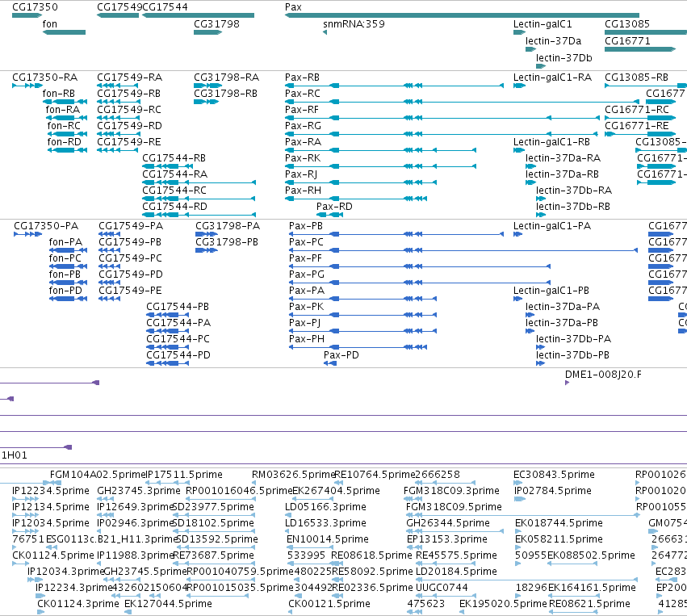Open the CG31798 gene label
The width and height of the screenshot is (687, 616).
(216, 23)
